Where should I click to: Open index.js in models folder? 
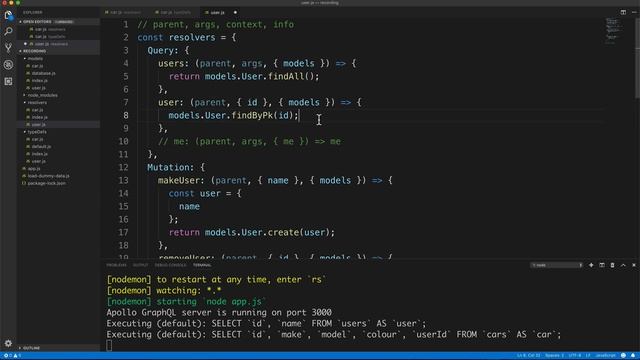coord(39,80)
